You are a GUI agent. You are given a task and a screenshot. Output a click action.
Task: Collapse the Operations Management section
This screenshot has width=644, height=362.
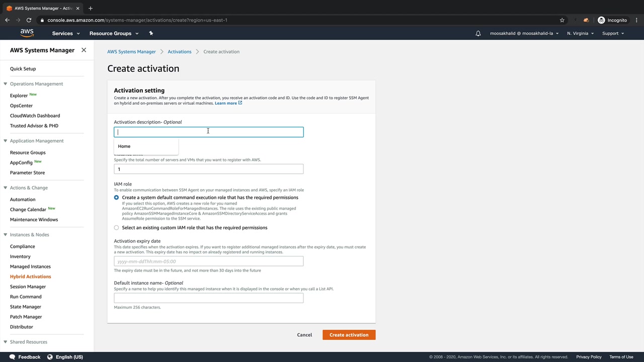(5, 84)
